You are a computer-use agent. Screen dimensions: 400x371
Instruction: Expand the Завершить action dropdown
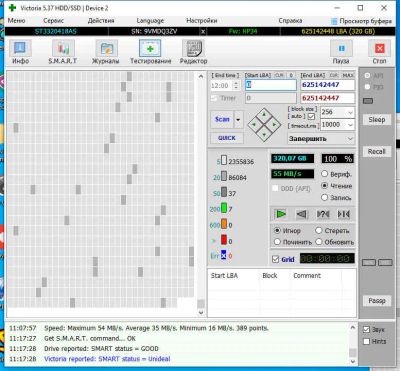320,139
